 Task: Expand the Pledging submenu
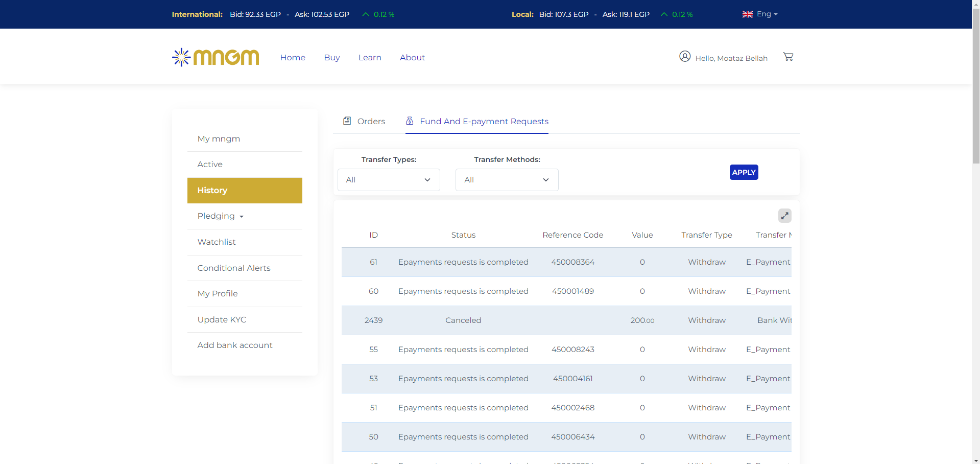pos(221,216)
